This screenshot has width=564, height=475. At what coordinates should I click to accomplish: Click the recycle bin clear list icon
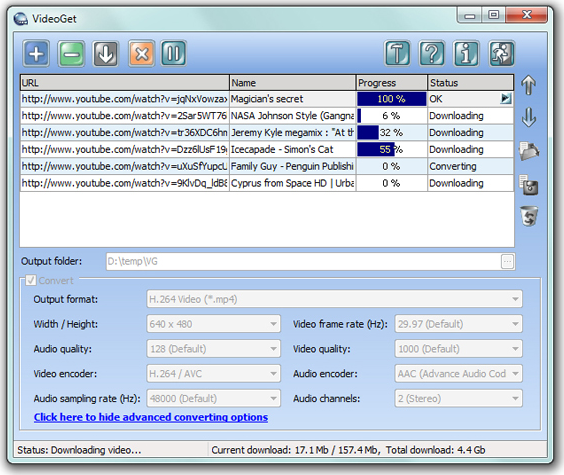click(x=529, y=216)
